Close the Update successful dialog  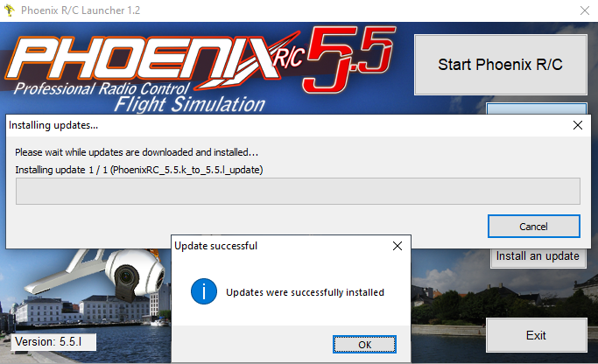[397, 246]
